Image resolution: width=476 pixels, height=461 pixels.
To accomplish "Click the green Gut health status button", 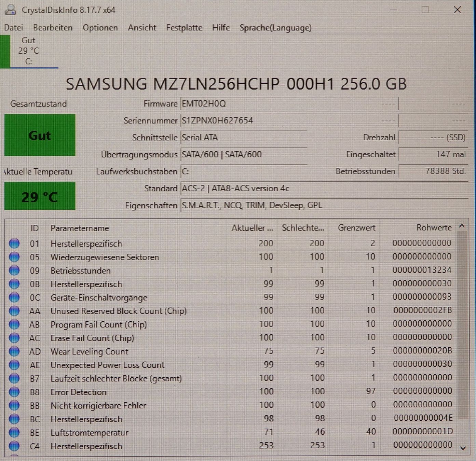I will point(40,135).
